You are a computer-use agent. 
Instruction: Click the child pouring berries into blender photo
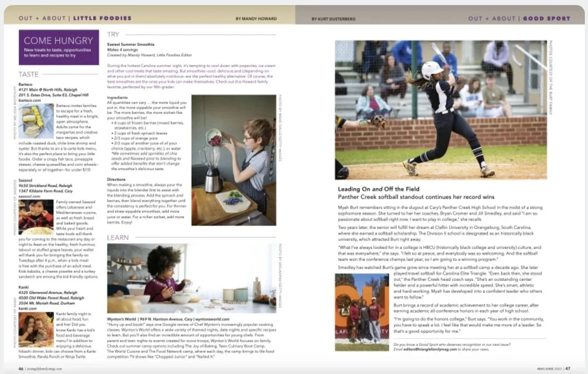pyautogui.click(x=234, y=160)
